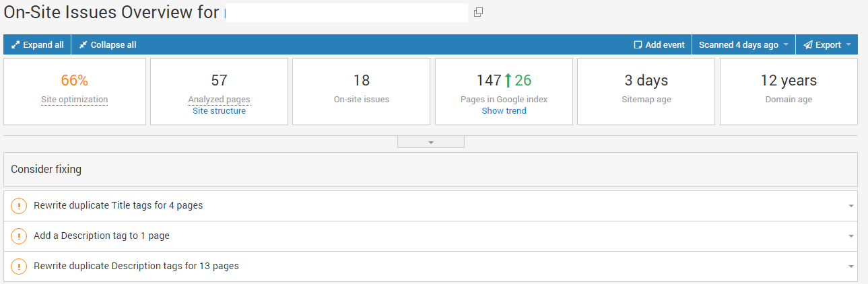
Task: Open the Site structure link
Action: coord(219,111)
